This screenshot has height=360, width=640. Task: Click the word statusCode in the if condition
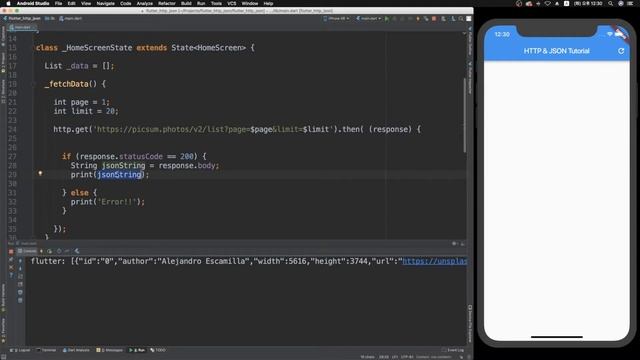pos(140,156)
